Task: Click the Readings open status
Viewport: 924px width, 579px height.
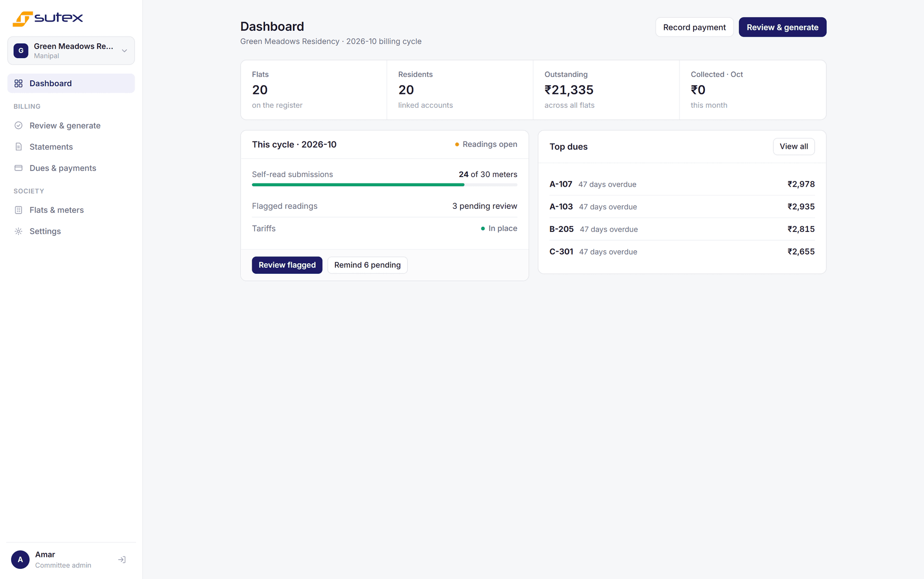Action: click(x=486, y=144)
